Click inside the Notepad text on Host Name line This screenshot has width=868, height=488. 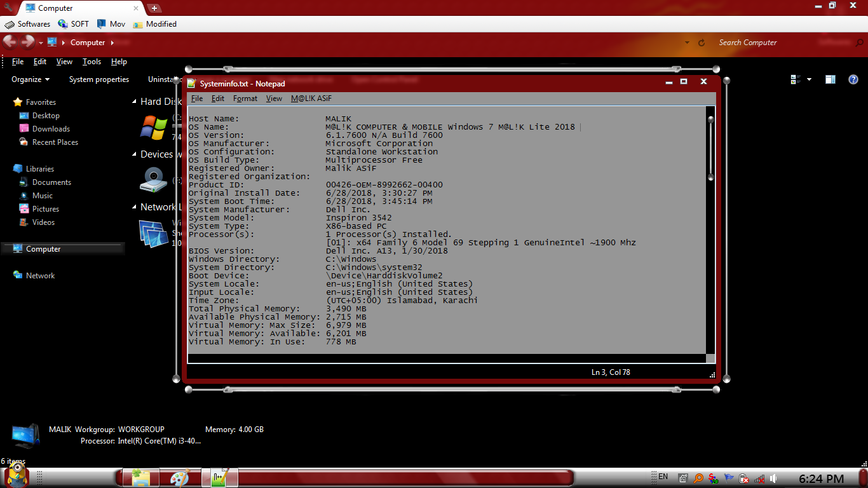[270, 119]
